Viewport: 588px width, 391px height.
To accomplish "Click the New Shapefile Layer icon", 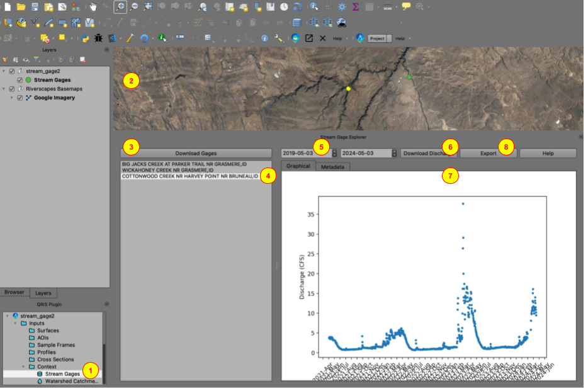I will (35, 23).
